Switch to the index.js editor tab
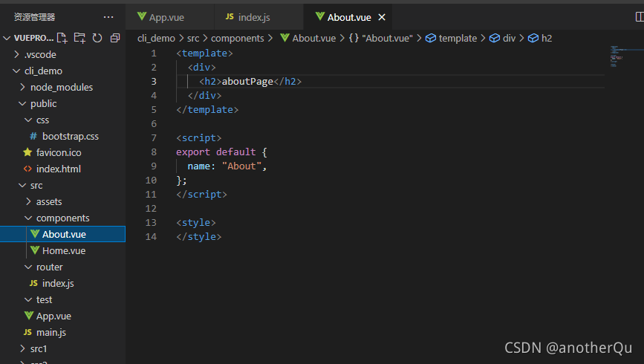Screen dimensions: 644x364 pos(258,17)
